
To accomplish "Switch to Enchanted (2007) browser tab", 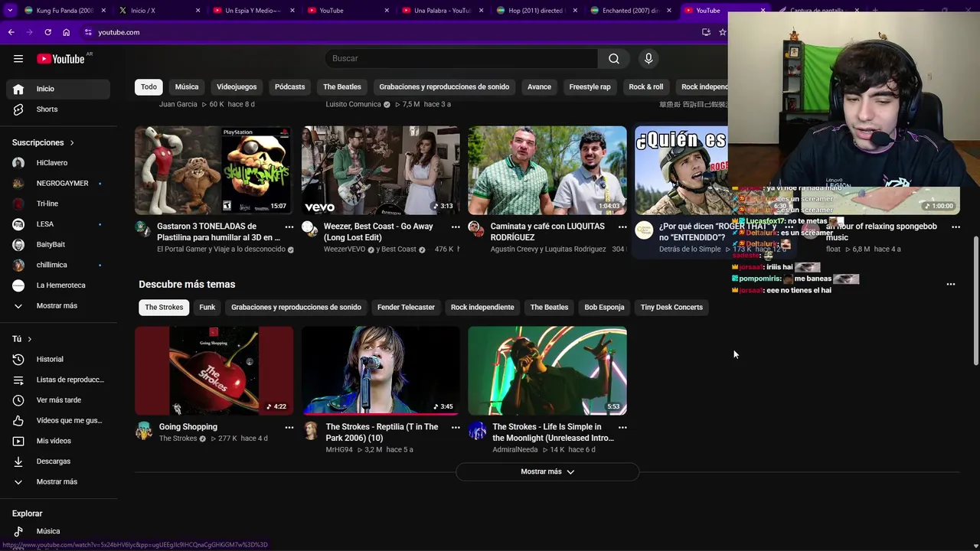I will pos(630,11).
